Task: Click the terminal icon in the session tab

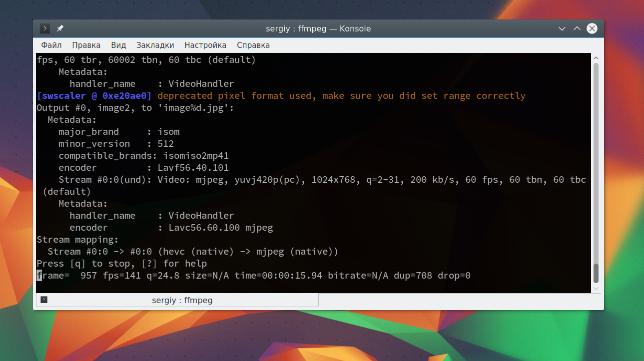Action: click(x=44, y=300)
